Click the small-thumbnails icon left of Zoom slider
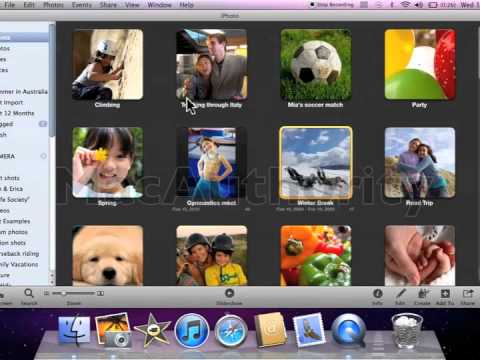The height and width of the screenshot is (360, 480). pos(47,293)
